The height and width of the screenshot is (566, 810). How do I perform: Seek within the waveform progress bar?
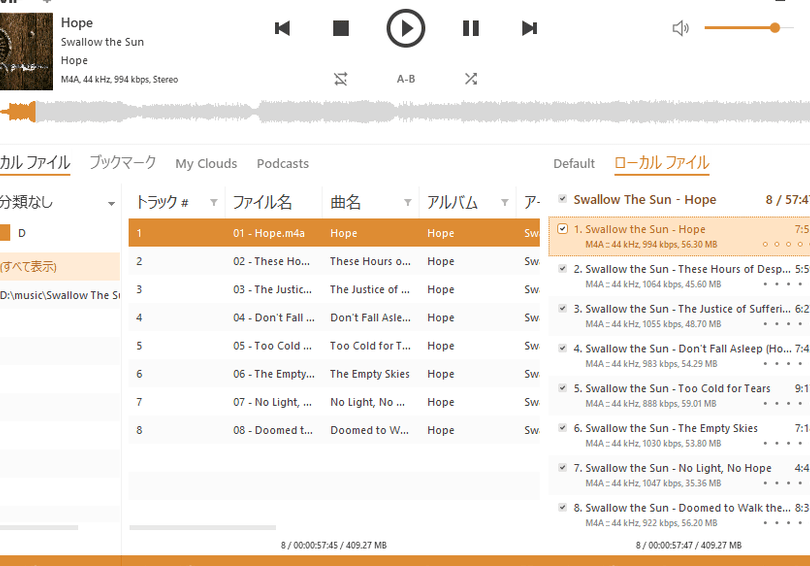[405, 112]
